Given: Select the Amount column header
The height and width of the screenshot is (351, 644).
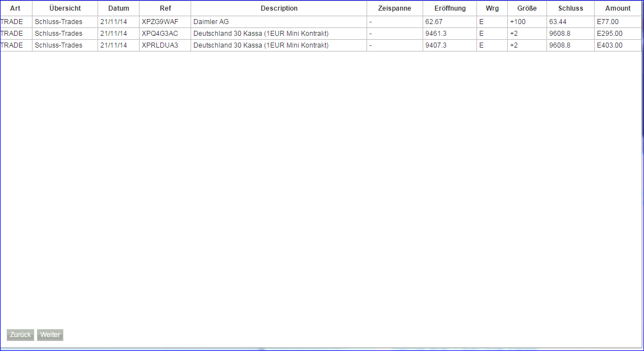Looking at the screenshot, I should (618, 8).
